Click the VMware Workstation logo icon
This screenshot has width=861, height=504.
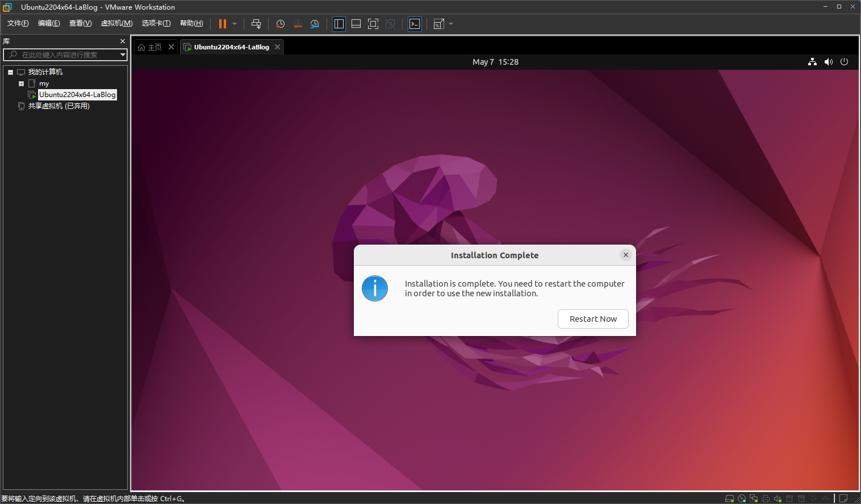[x=7, y=7]
